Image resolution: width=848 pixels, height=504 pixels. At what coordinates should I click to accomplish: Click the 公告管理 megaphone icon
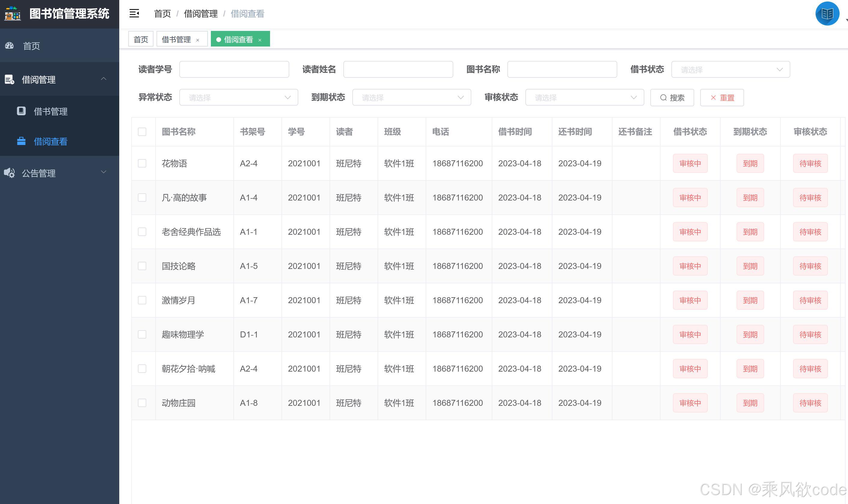(x=10, y=173)
